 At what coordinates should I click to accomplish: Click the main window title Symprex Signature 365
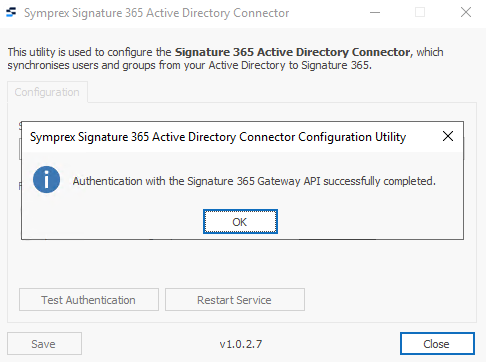156,13
